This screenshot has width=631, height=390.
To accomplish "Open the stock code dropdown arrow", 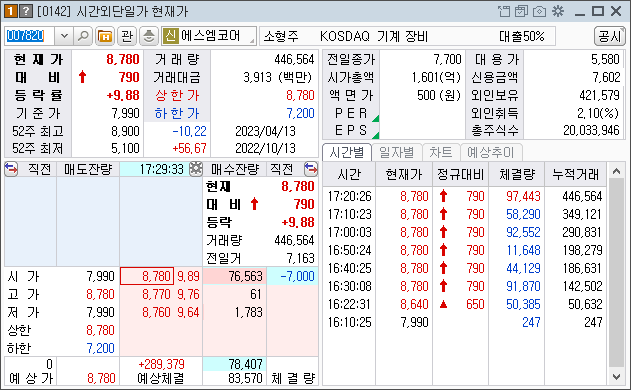I will [64, 36].
